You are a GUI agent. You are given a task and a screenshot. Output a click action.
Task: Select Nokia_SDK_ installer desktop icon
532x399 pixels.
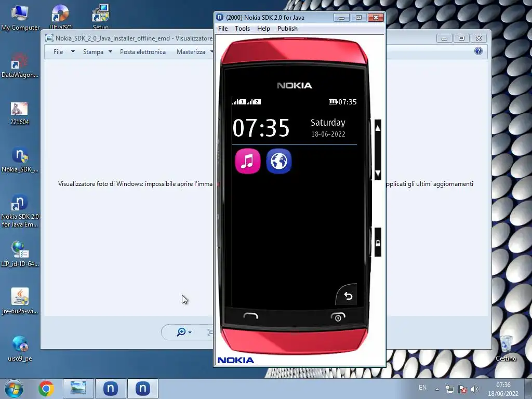coord(20,160)
